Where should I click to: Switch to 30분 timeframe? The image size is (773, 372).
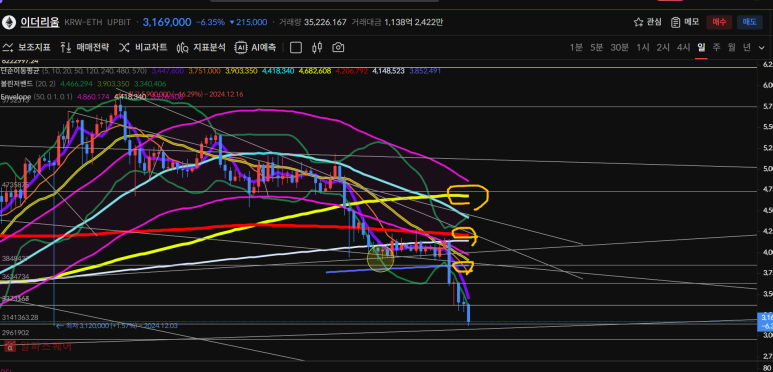(x=619, y=48)
